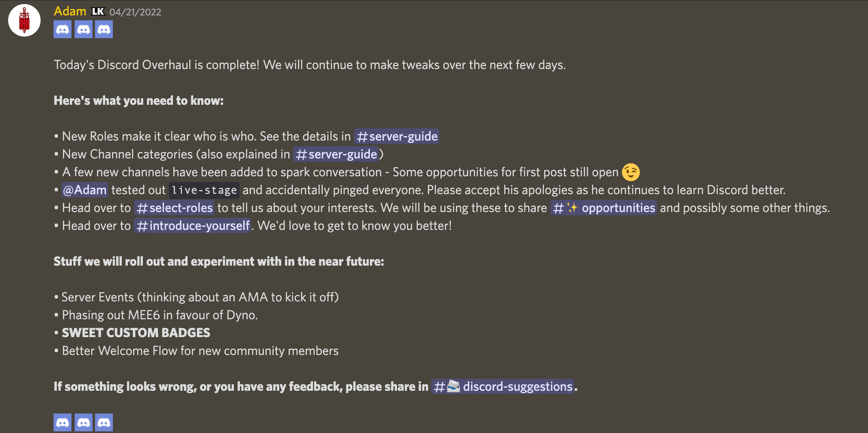Click the last Discord emoji in bottom row

click(x=104, y=422)
